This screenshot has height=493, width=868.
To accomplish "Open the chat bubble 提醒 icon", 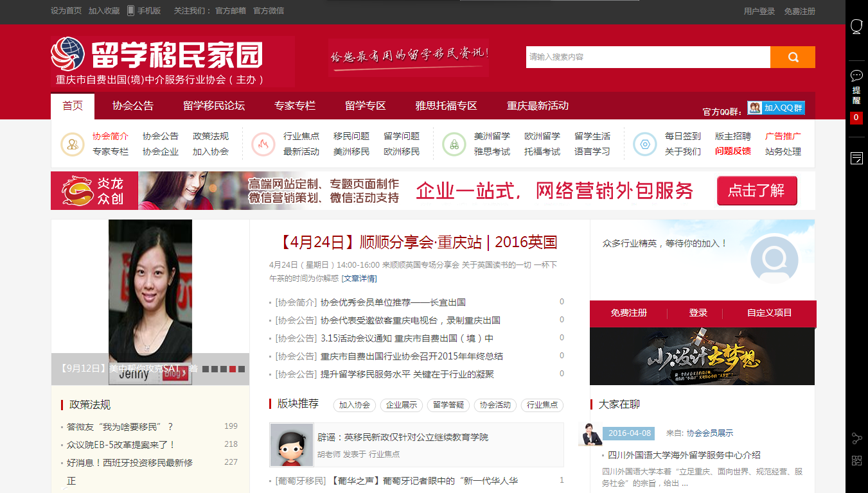I will [x=856, y=76].
